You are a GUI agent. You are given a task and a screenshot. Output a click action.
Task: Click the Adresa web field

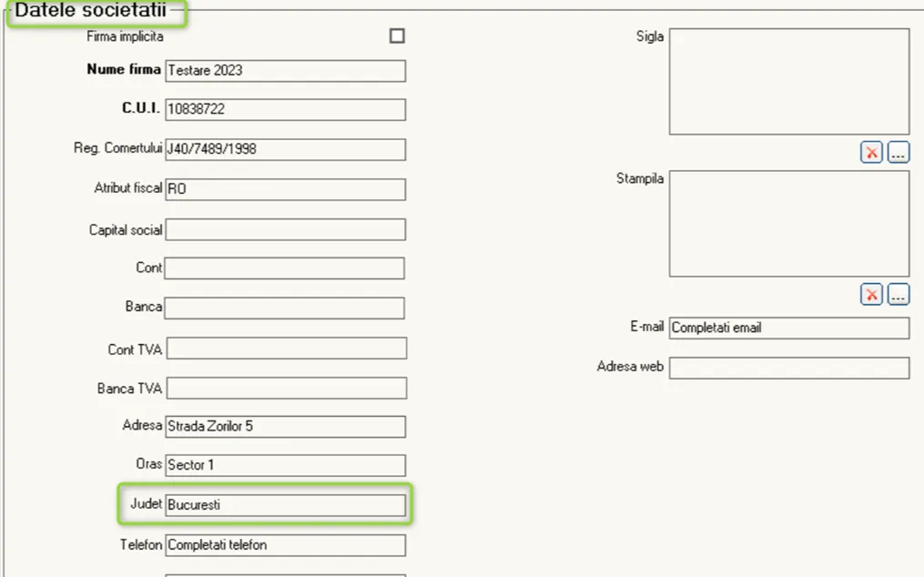click(x=789, y=368)
